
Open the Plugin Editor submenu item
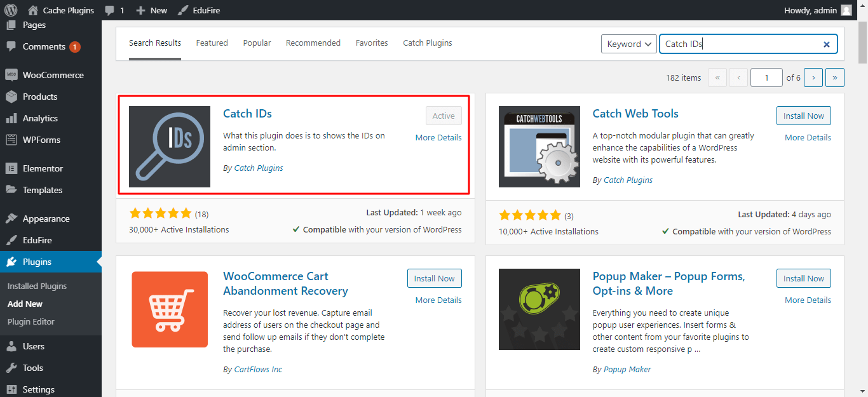pos(31,321)
